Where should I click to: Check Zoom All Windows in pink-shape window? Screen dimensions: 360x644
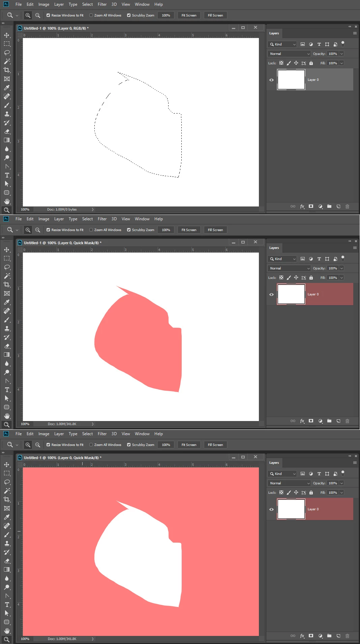91,230
